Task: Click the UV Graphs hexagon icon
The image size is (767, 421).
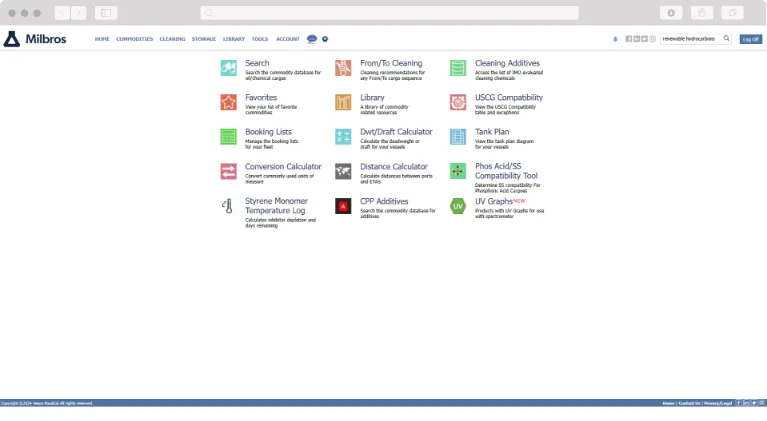Action: click(458, 206)
